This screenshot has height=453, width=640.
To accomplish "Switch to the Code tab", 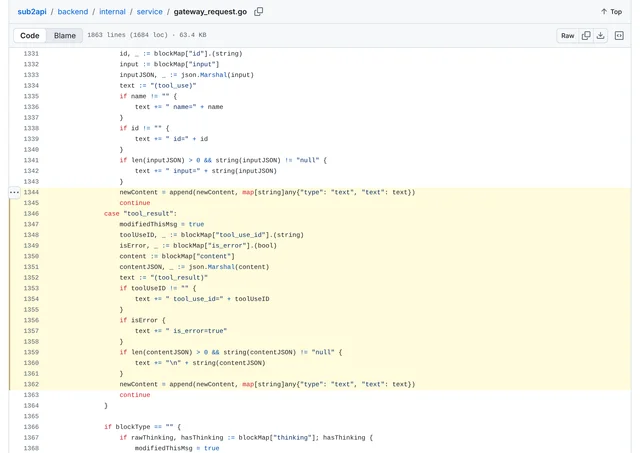I will pyautogui.click(x=30, y=36).
